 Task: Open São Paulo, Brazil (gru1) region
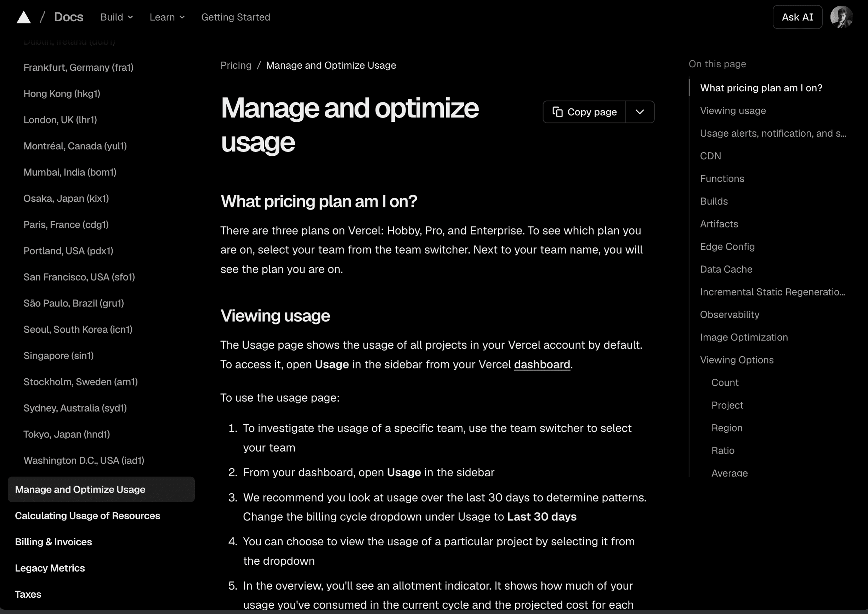pyautogui.click(x=73, y=303)
